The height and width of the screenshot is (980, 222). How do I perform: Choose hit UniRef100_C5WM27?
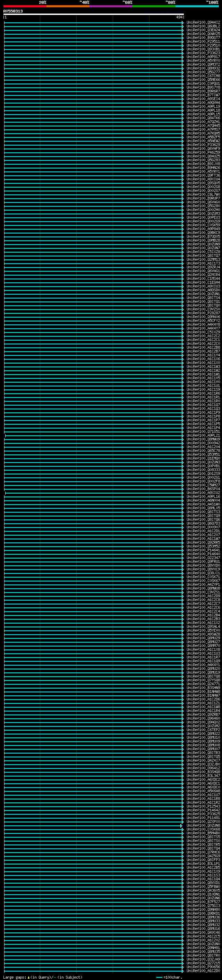tap(203, 485)
